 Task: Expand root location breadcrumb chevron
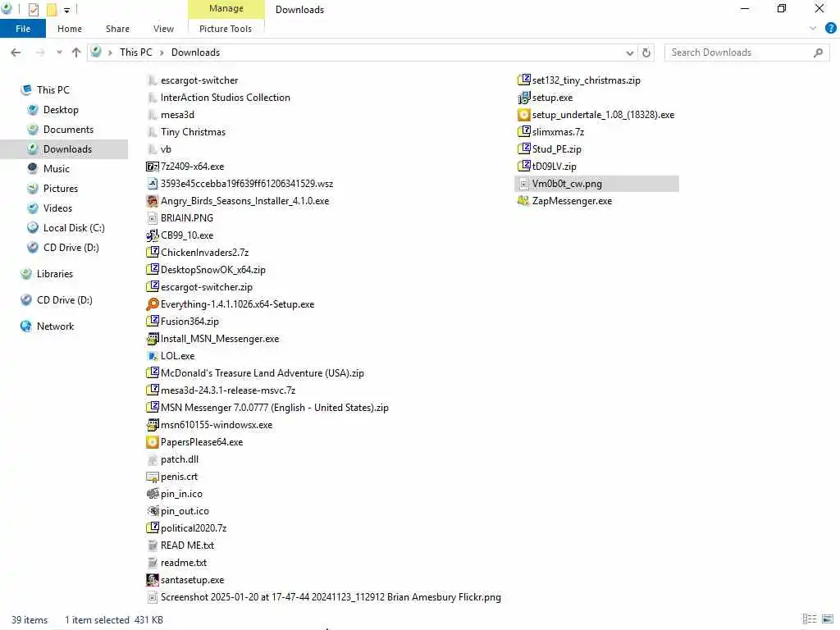[x=110, y=52]
